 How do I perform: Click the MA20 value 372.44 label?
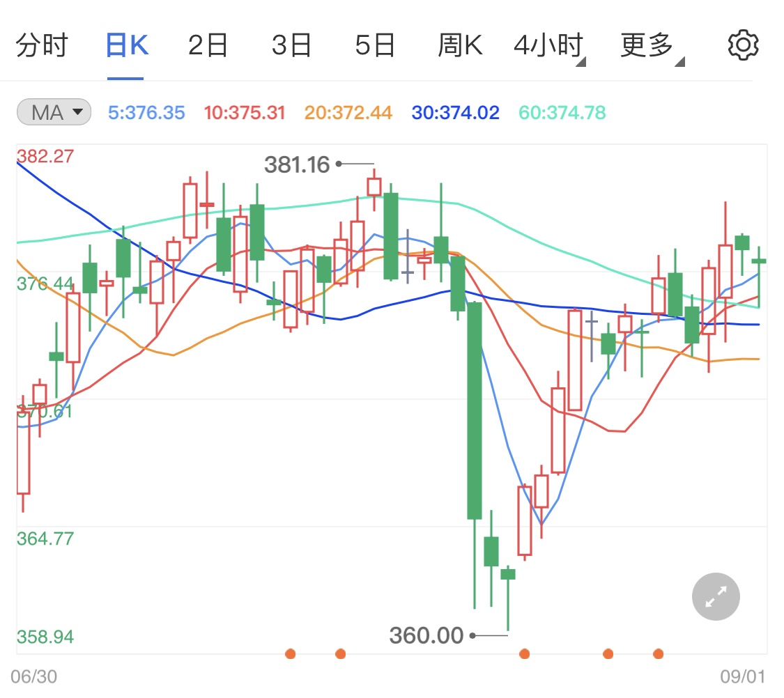click(x=347, y=112)
